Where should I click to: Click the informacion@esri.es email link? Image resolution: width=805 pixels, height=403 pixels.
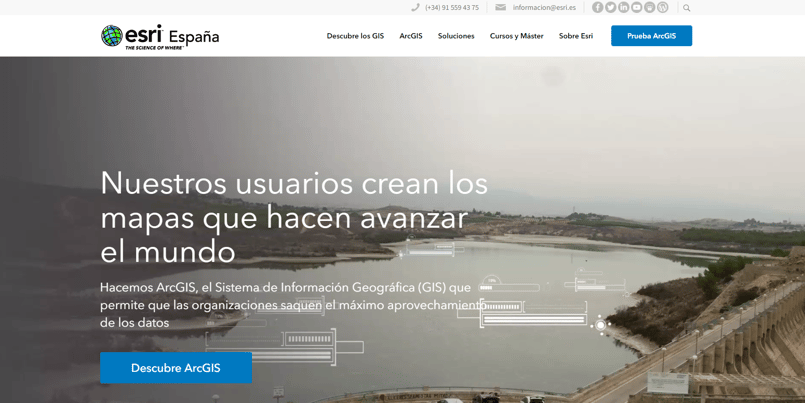[x=544, y=8]
